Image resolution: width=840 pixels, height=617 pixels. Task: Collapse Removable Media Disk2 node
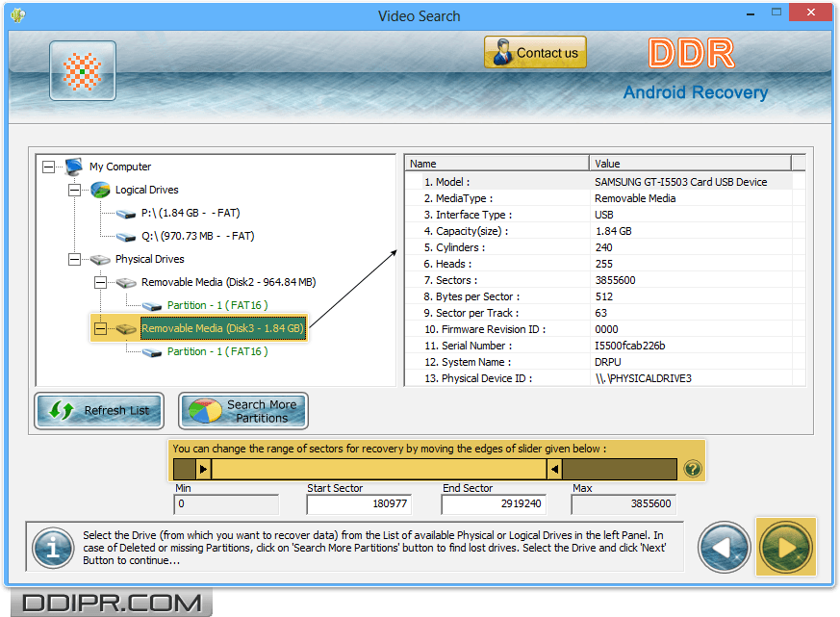[100, 282]
